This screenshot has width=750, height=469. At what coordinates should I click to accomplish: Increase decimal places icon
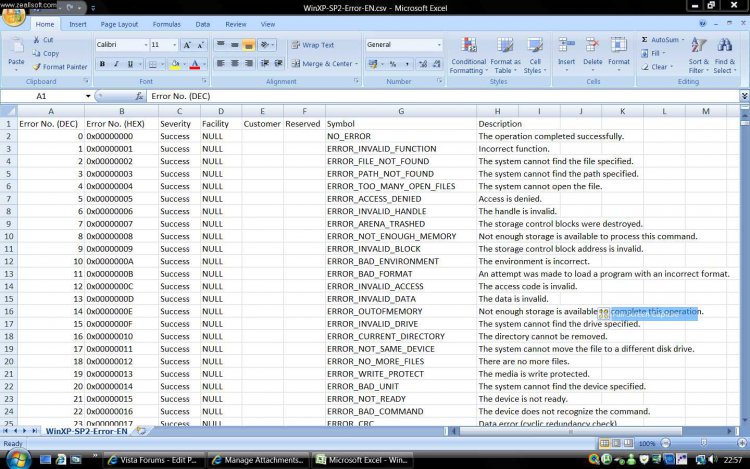coord(422,64)
